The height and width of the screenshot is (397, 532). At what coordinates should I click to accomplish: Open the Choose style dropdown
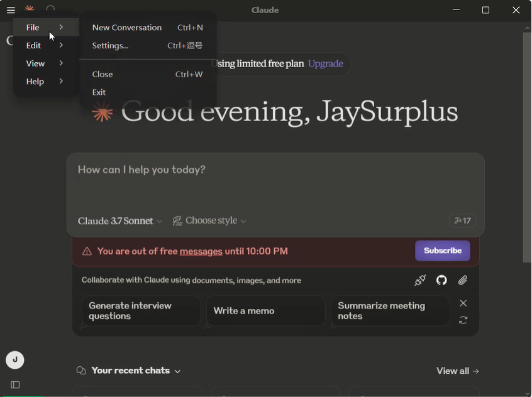209,220
